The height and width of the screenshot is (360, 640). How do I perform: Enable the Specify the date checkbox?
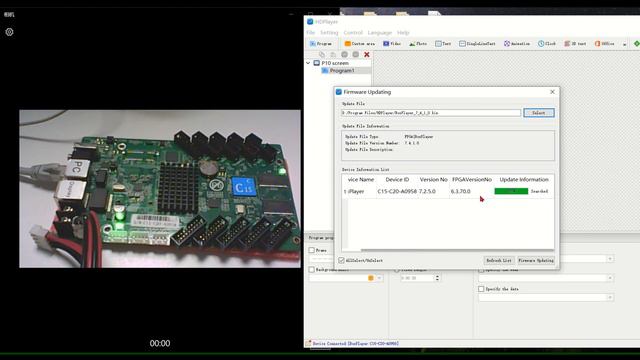point(481,289)
